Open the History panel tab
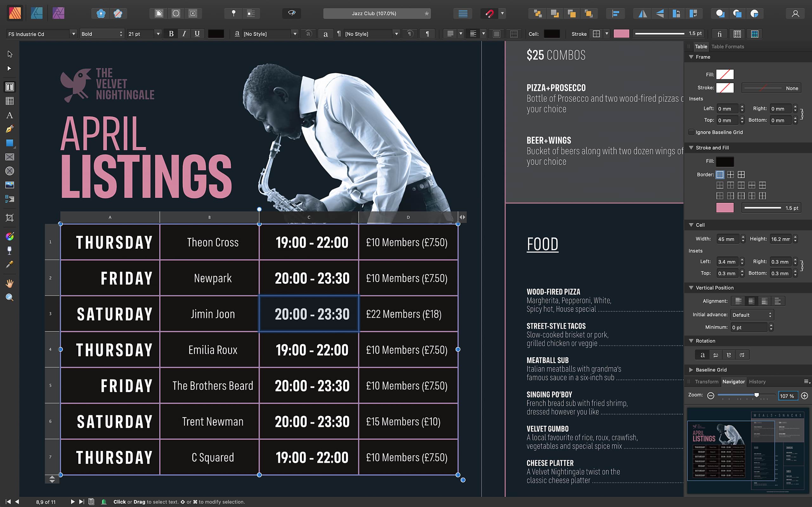The height and width of the screenshot is (507, 812). [x=757, y=382]
